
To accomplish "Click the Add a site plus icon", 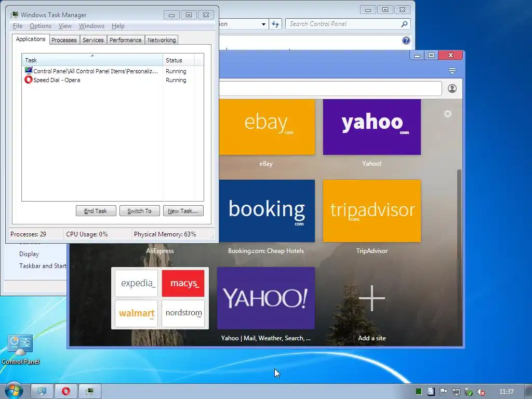I will pyautogui.click(x=372, y=298).
